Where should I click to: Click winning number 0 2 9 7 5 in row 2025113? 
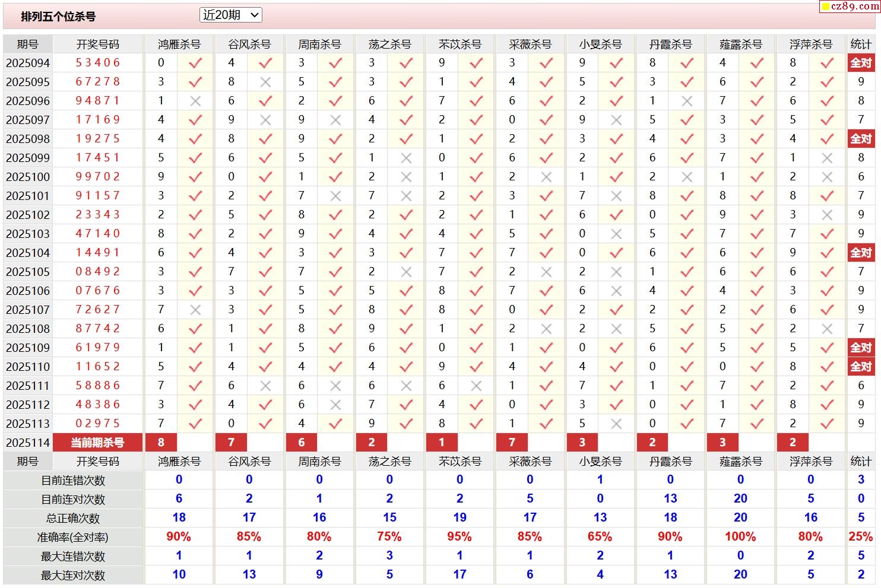tap(98, 424)
